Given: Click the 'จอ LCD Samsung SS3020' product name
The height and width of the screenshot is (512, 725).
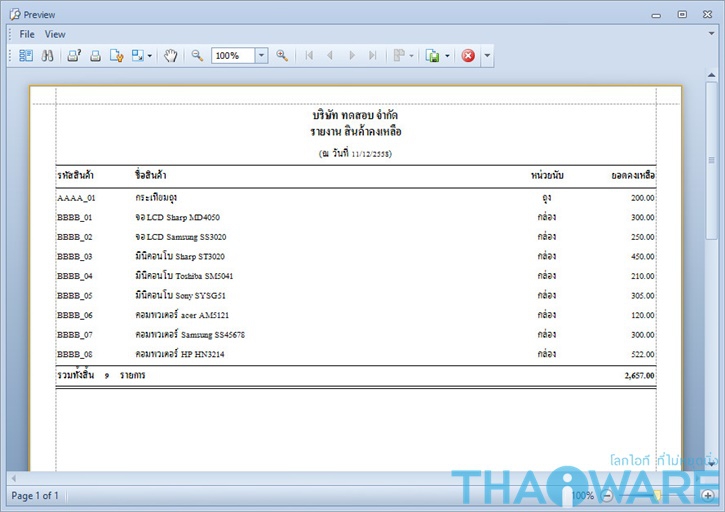Looking at the screenshot, I should pos(181,237).
